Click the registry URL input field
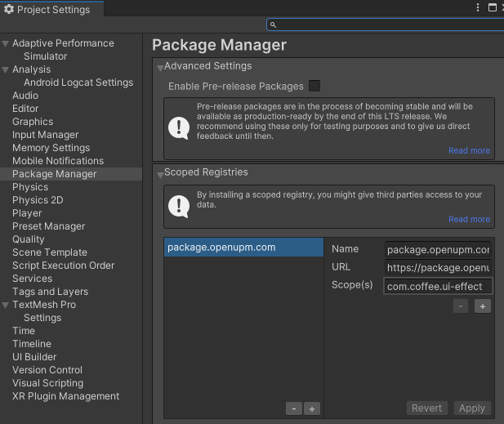 pyautogui.click(x=438, y=268)
